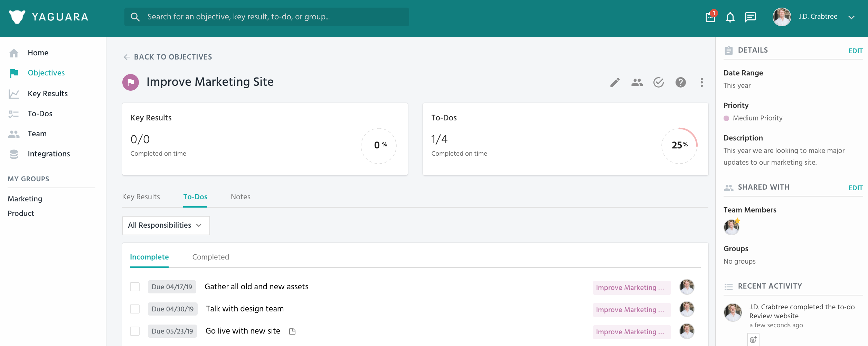Select the Incomplete sub-tab
868x346 pixels.
(x=149, y=257)
